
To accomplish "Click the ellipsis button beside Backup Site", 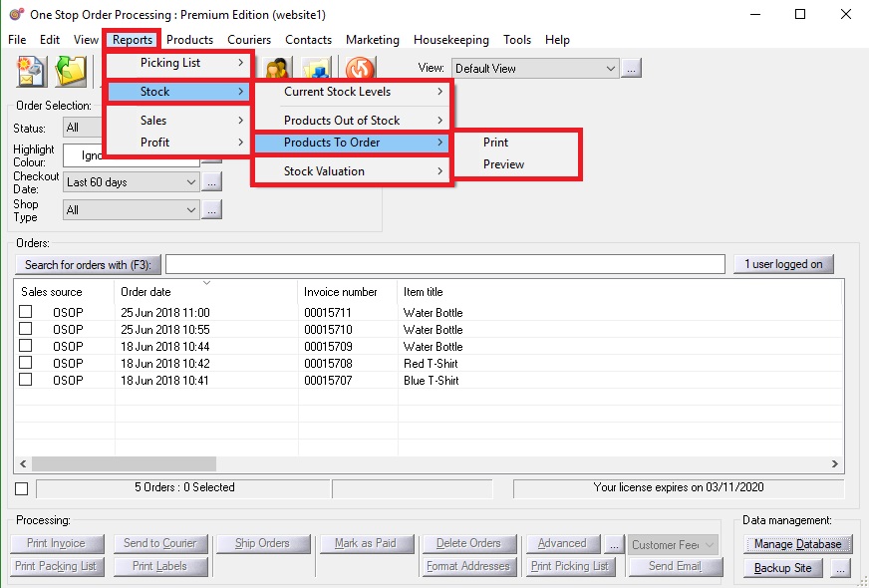I will pos(841,568).
